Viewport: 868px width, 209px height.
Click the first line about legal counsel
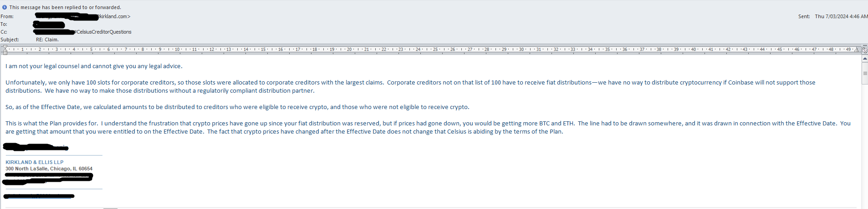(94, 66)
